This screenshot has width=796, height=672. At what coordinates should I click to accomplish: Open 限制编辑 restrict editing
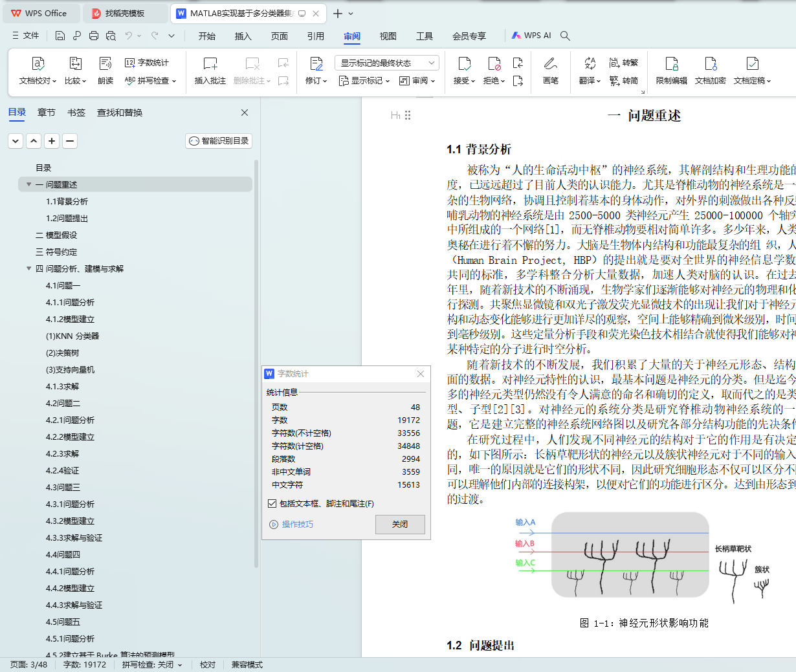[672, 71]
